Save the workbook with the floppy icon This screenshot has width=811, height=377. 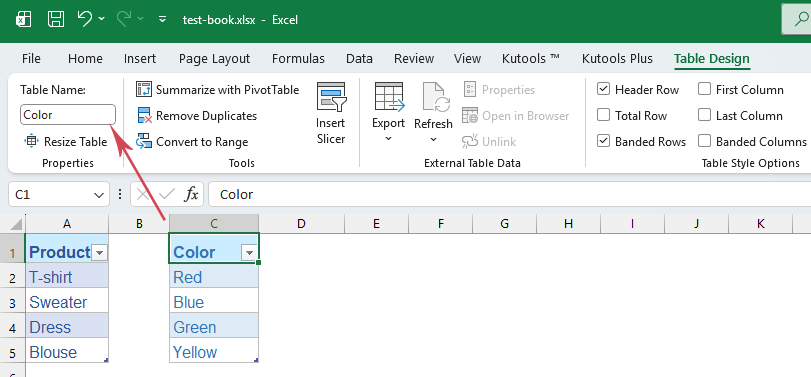tap(55, 20)
